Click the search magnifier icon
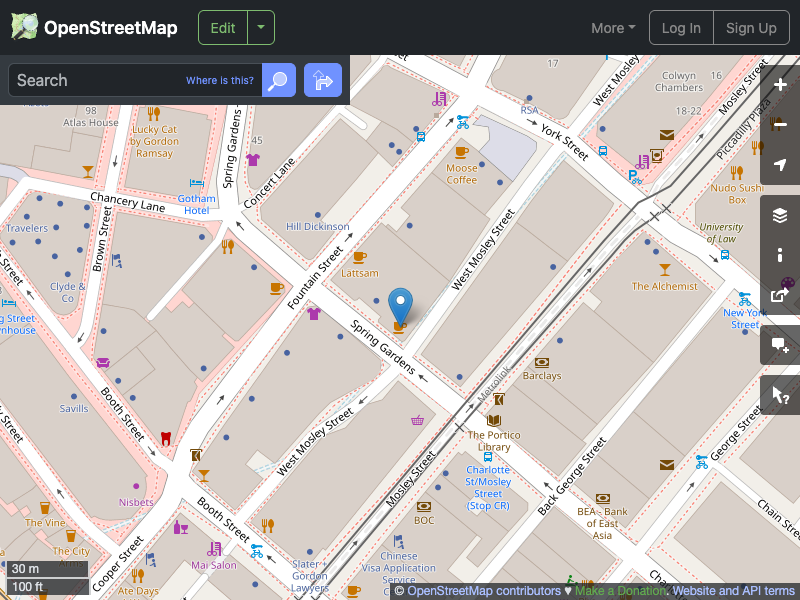Viewport: 800px width, 600px height. 278,80
